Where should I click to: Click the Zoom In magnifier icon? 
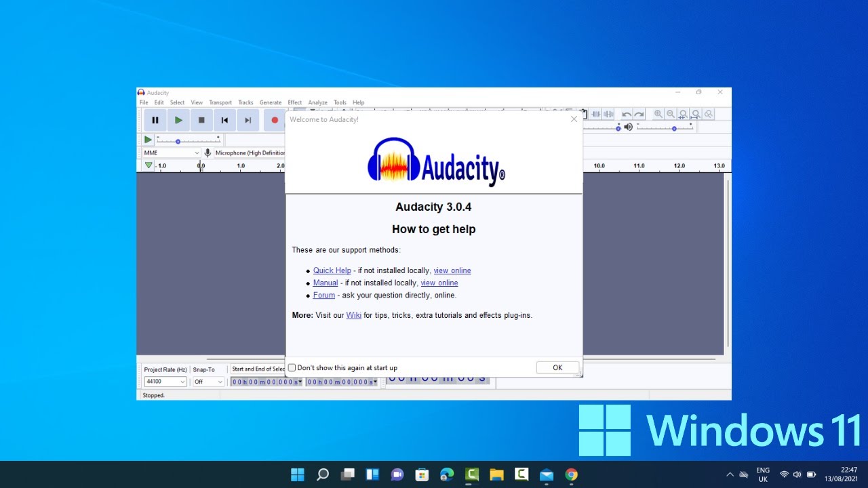click(658, 115)
